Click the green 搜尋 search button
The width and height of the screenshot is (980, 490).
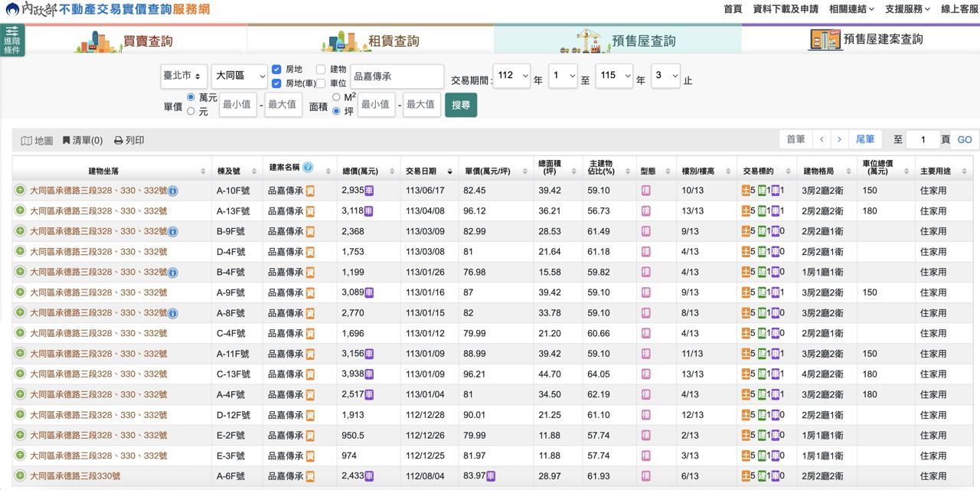point(461,105)
